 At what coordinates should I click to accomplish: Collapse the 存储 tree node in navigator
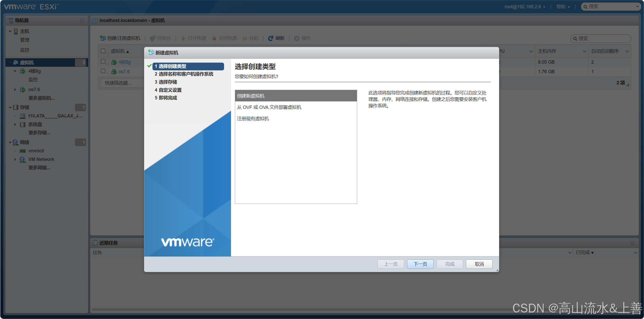click(10, 107)
